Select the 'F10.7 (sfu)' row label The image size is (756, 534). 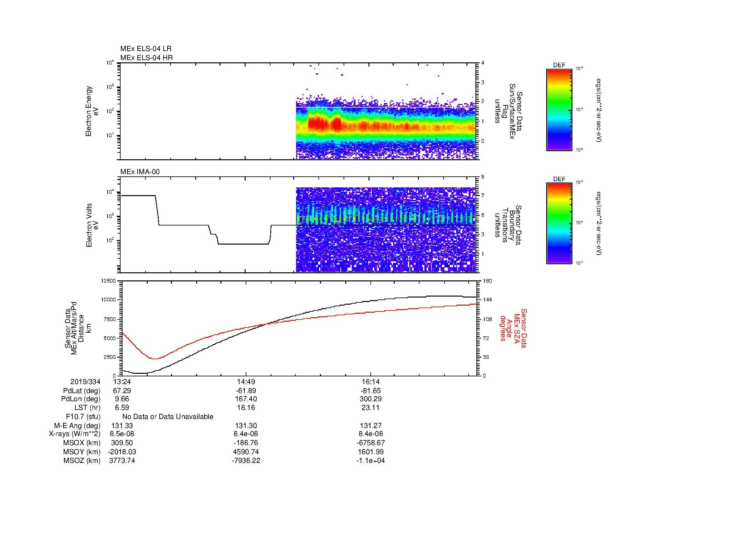(x=83, y=417)
